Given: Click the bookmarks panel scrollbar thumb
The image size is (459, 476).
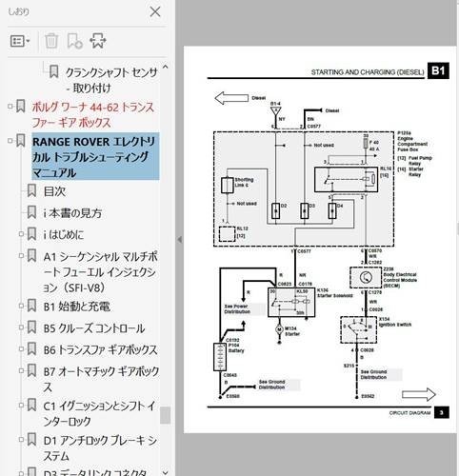Looking at the screenshot, I should (165, 415).
